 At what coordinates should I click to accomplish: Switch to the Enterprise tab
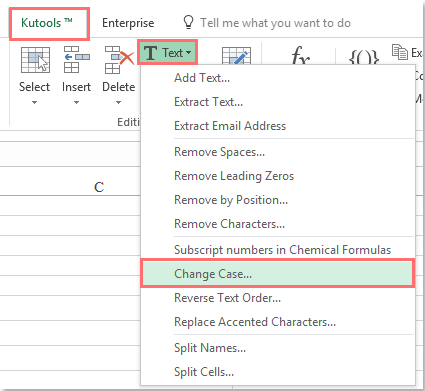pyautogui.click(x=128, y=23)
